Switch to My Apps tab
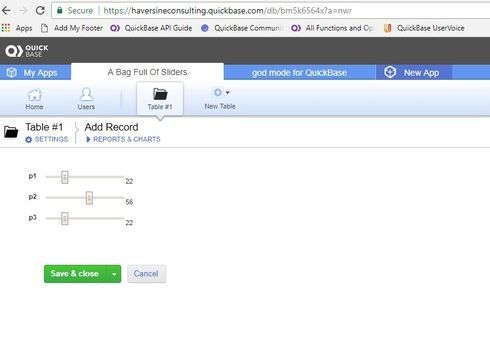This screenshot has height=363, width=490. pos(35,72)
